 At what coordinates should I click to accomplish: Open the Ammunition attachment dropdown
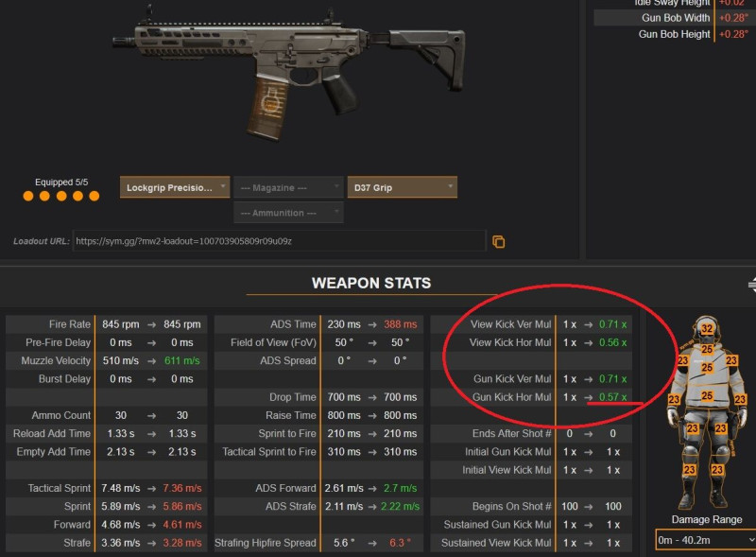tap(288, 213)
